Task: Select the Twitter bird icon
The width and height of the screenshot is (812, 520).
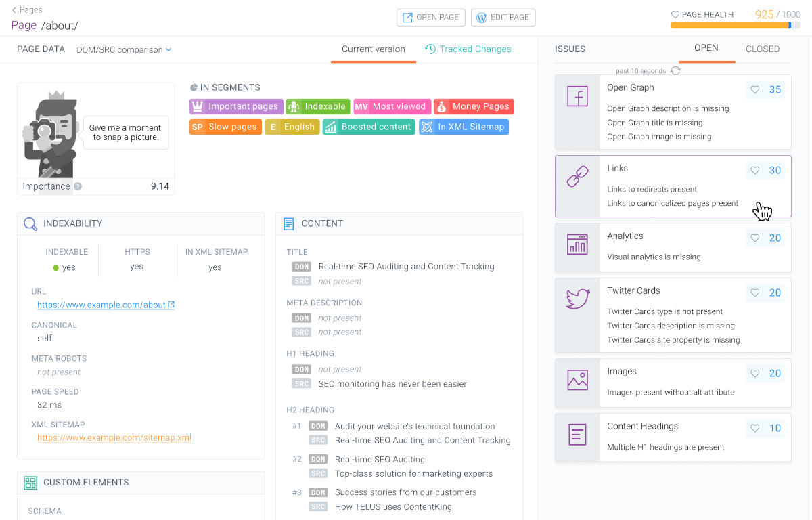Action: coord(578,299)
